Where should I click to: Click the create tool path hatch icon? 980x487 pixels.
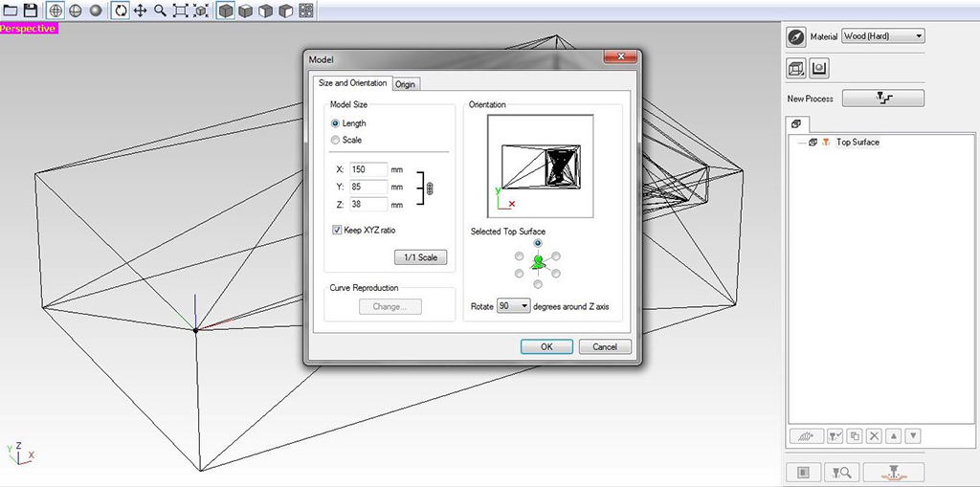coord(807,435)
